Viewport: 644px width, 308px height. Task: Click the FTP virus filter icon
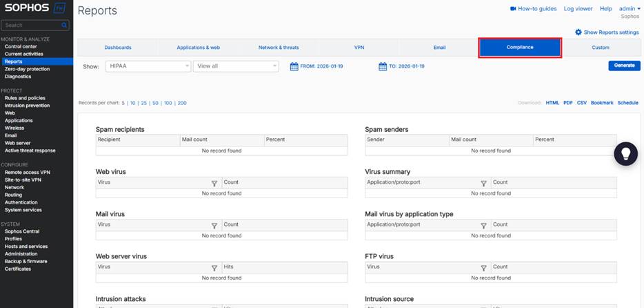483,267
